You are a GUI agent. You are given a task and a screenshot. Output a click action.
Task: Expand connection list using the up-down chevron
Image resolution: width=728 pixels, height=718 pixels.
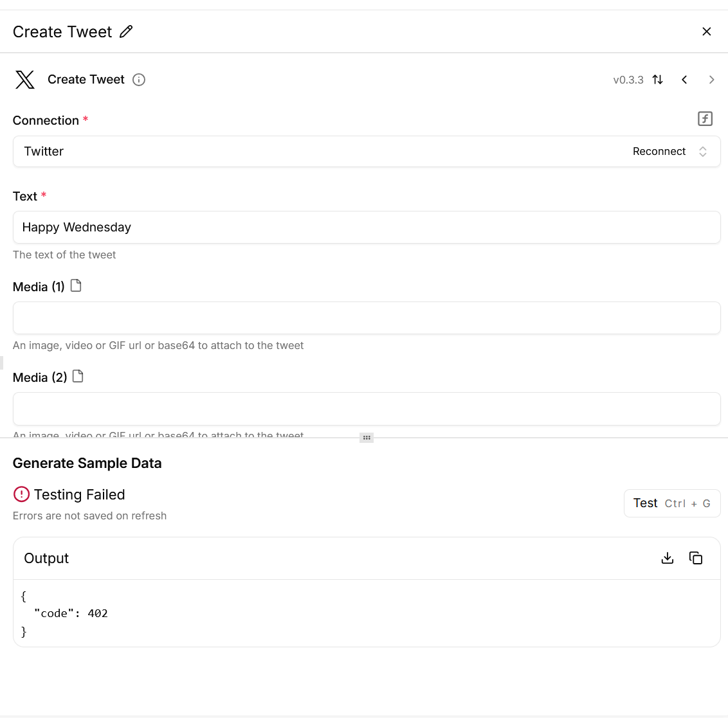[x=703, y=152]
